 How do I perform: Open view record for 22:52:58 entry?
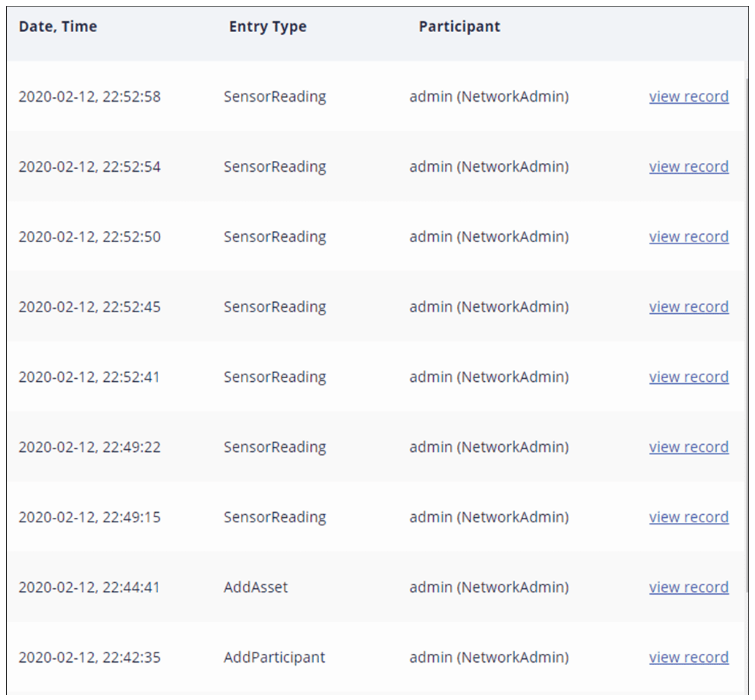[x=688, y=96]
